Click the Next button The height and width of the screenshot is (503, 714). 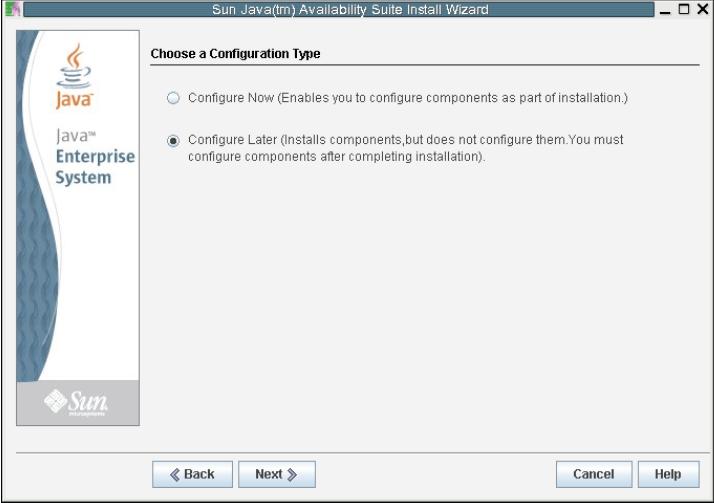pyautogui.click(x=276, y=474)
